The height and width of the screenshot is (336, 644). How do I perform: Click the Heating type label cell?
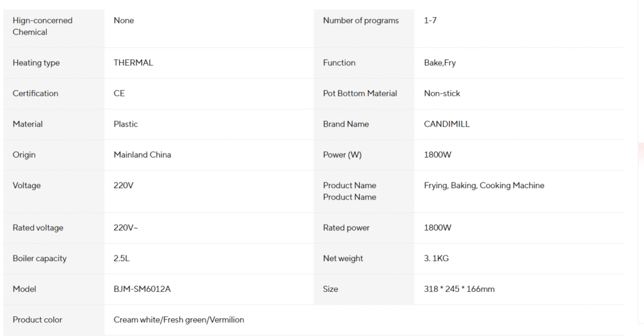[x=54, y=63]
